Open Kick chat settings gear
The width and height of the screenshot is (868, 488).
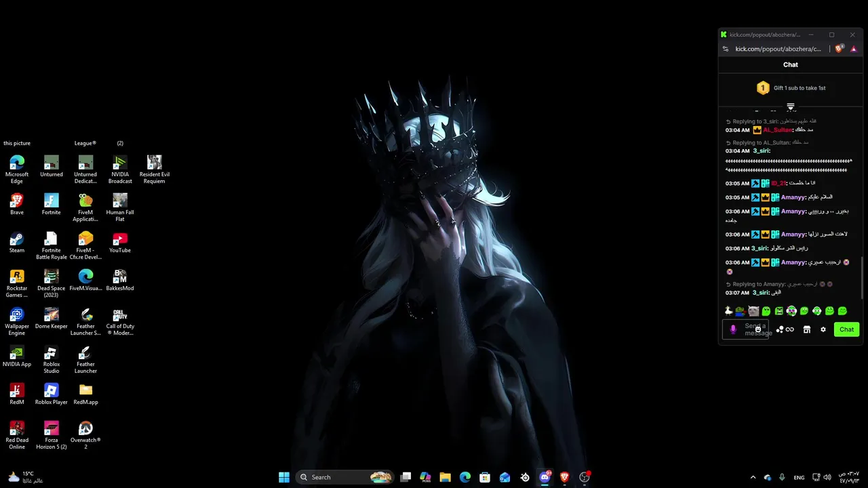click(x=823, y=329)
